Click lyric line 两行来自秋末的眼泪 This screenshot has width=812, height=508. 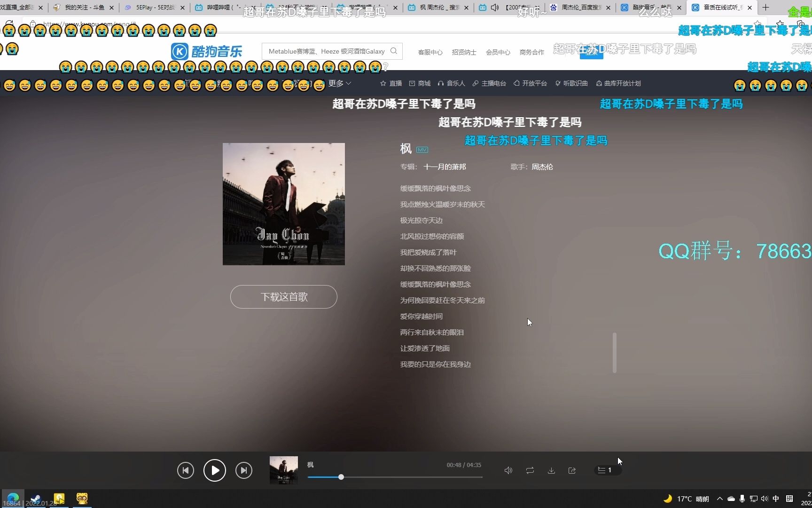point(432,332)
